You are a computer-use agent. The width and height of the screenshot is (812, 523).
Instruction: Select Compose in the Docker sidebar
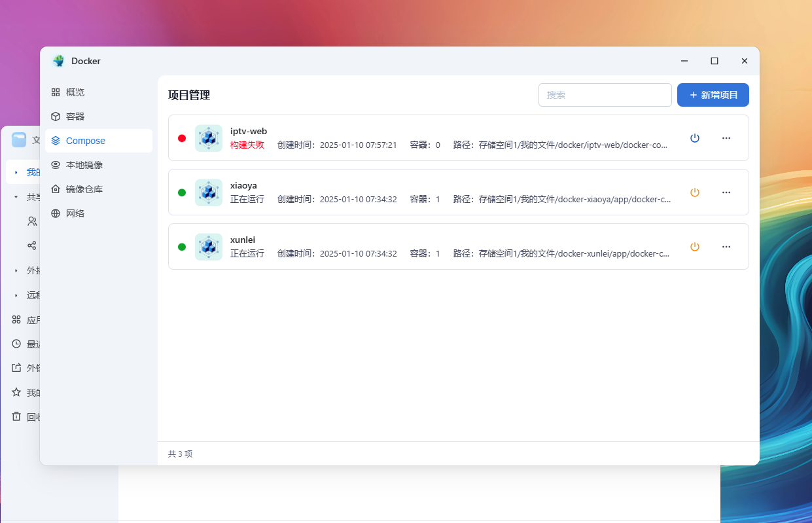(98, 141)
